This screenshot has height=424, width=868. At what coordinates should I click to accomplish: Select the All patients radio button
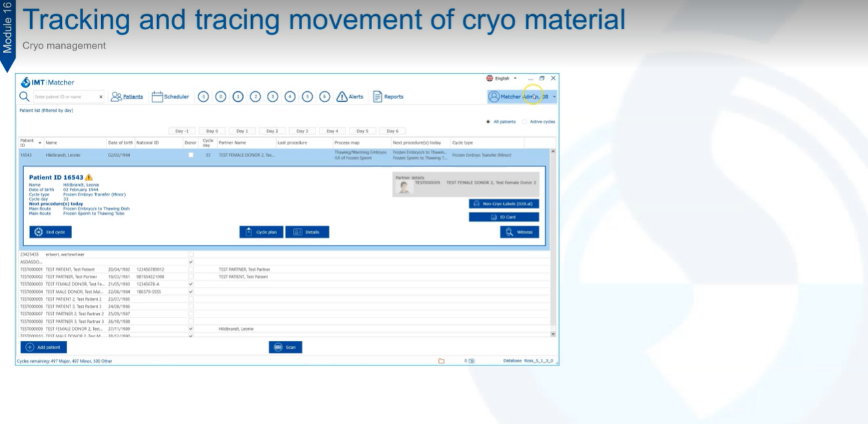tap(488, 122)
